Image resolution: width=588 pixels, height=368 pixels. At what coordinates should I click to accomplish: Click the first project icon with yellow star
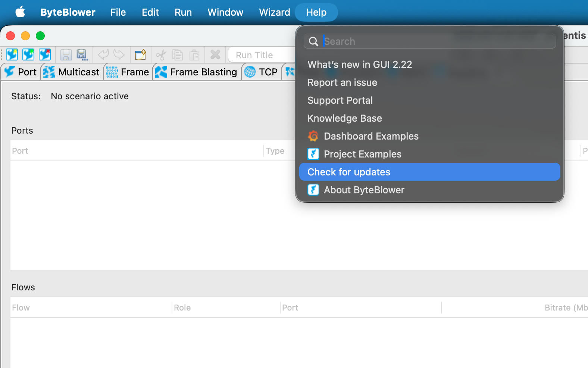click(12, 55)
